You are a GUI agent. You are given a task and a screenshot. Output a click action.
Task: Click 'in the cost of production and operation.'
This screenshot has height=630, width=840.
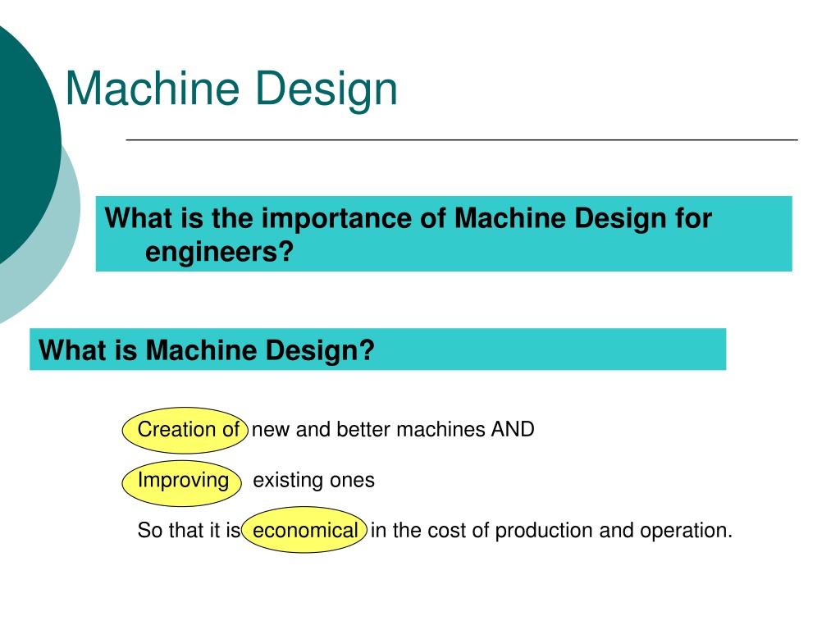551,531
